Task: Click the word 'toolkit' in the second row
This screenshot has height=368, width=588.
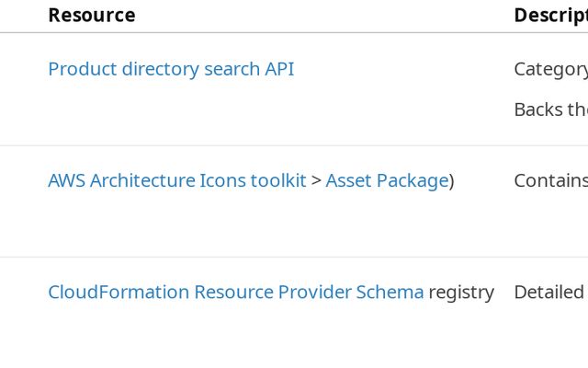Action: coord(277,180)
